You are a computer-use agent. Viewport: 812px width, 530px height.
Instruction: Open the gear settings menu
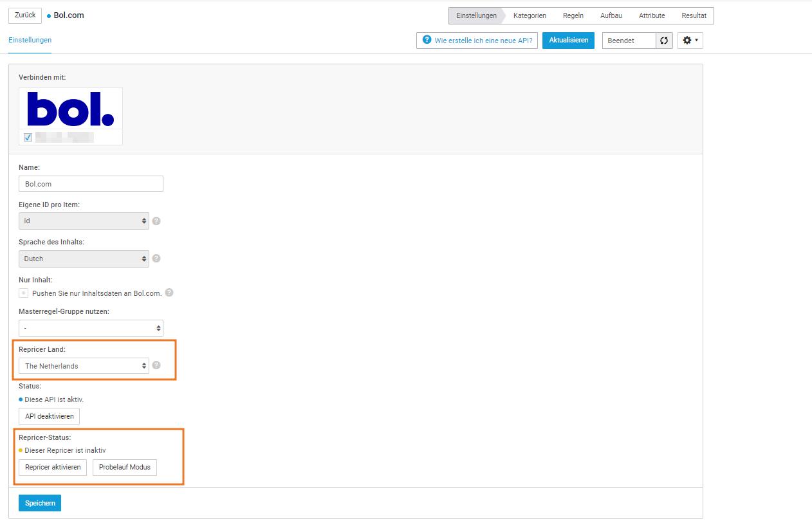[690, 41]
